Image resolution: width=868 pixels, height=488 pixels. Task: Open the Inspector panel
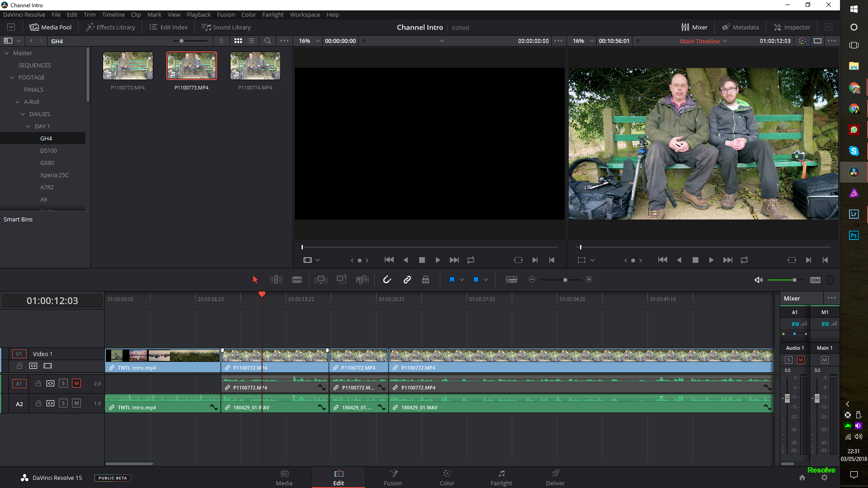click(792, 27)
